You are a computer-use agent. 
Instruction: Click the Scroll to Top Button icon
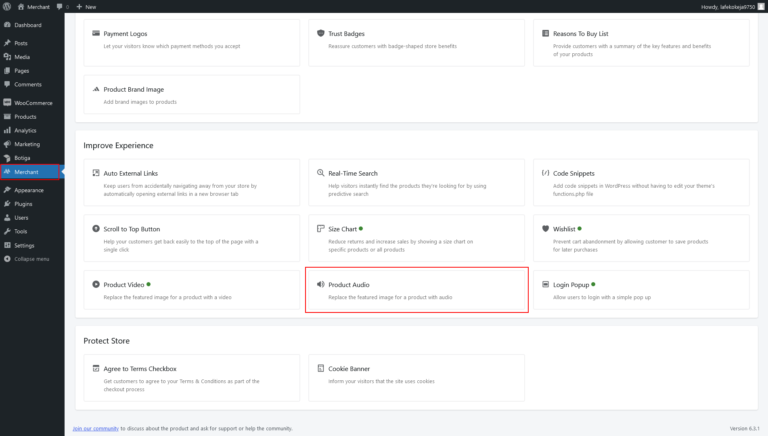click(x=96, y=229)
